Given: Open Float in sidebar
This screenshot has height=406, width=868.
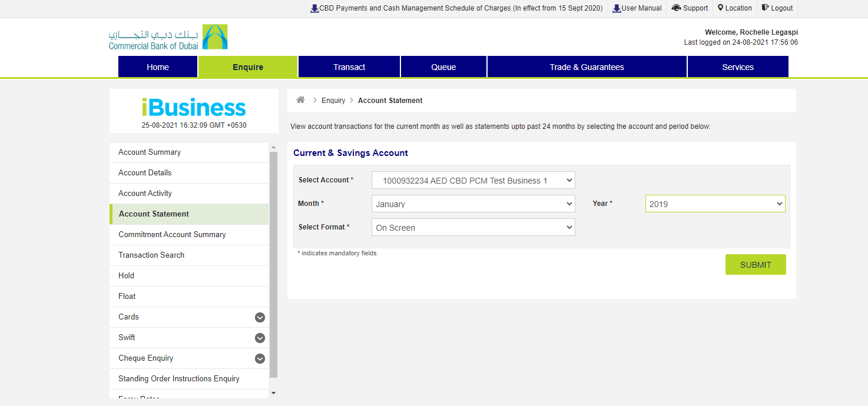Looking at the screenshot, I should point(189,297).
